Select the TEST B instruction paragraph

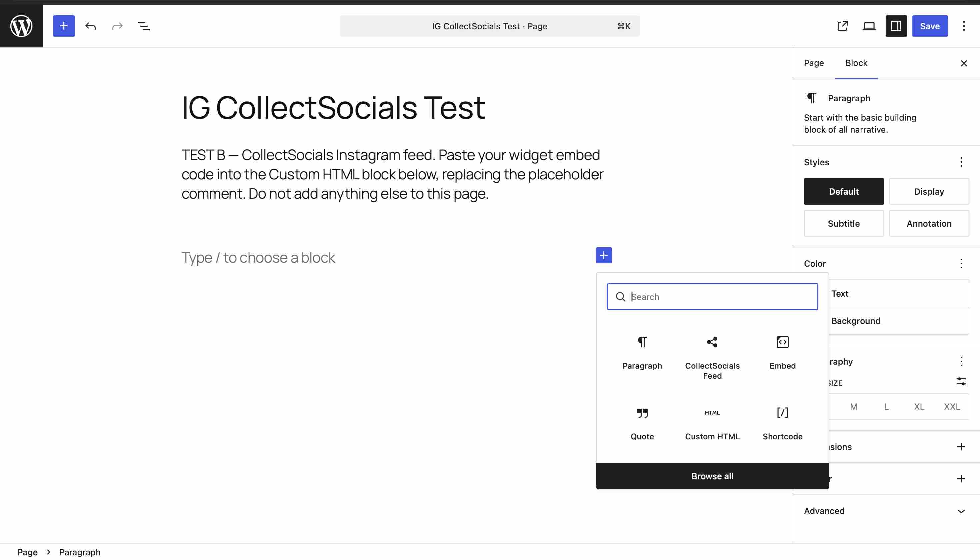[x=392, y=174]
